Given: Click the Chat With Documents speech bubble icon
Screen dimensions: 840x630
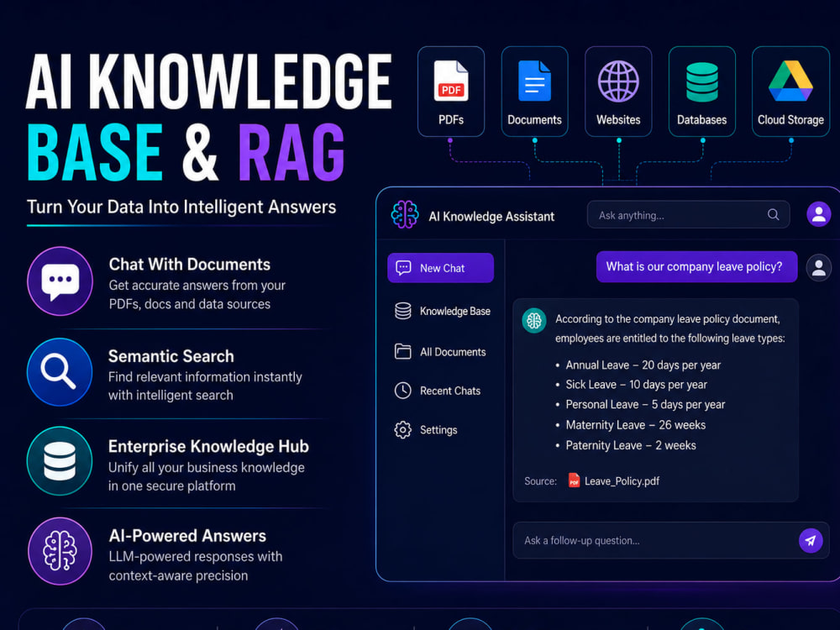Looking at the screenshot, I should [60, 281].
